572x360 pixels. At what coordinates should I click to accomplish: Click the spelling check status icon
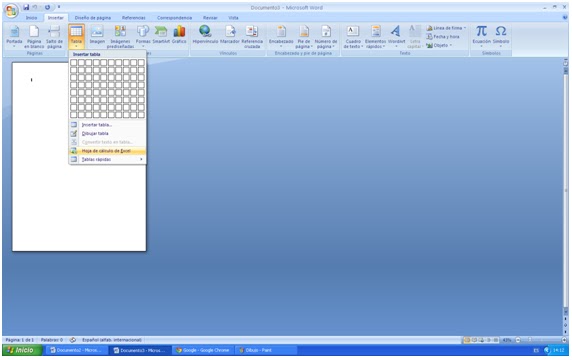[73, 340]
